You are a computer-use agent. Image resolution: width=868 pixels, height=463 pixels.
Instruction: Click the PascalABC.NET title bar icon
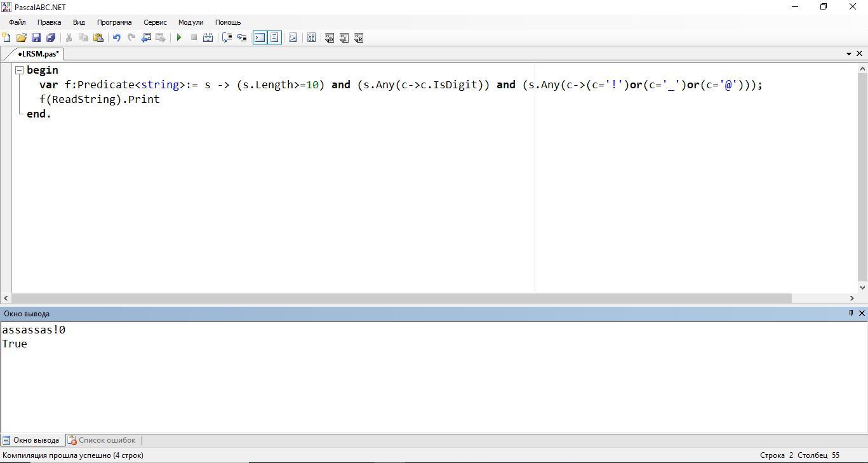tap(6, 6)
